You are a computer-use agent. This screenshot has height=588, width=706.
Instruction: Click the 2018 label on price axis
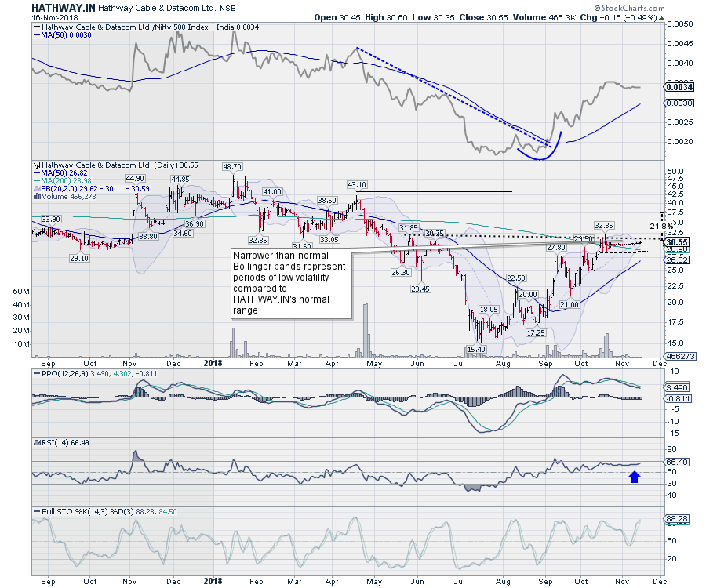[x=213, y=363]
